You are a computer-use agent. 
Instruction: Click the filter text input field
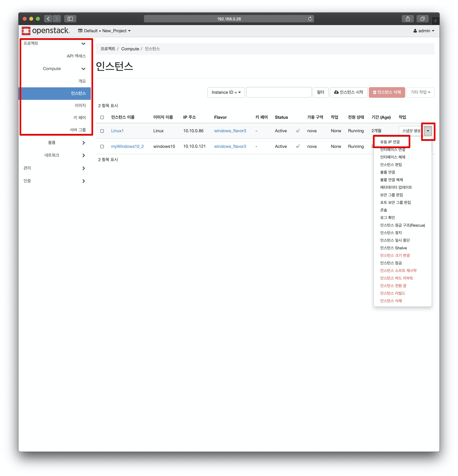(x=279, y=92)
